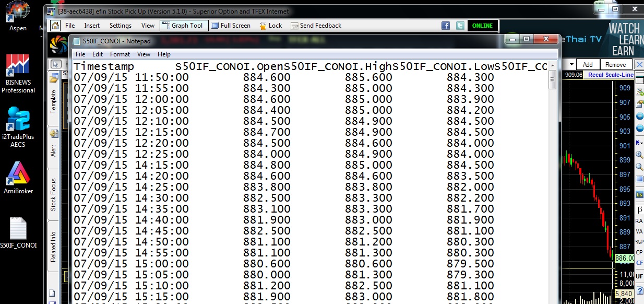Screen dimensions: 644x304
Task: Click the efin colorful logo icon
Action: [57, 45]
